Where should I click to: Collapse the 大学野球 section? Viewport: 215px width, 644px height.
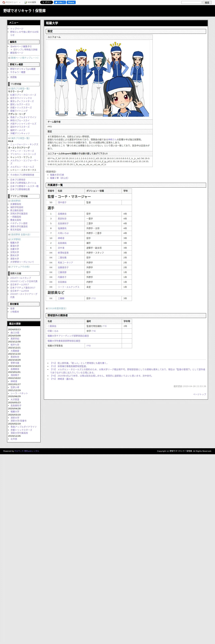(x=9, y=239)
